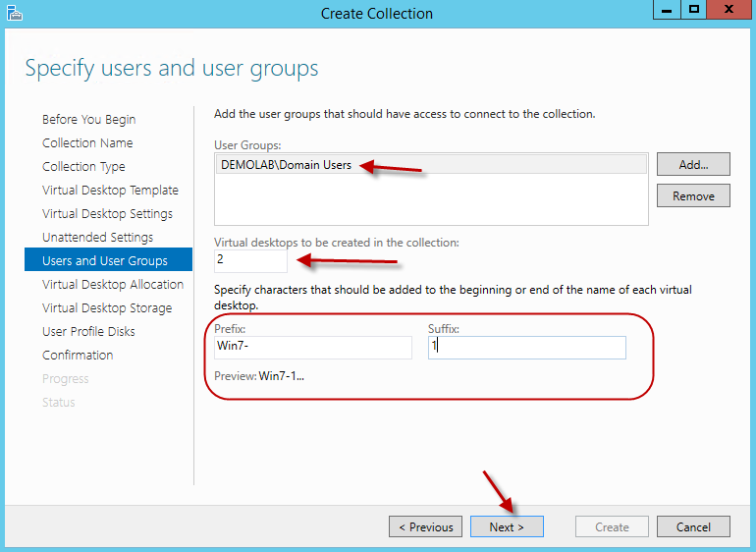
Task: Click into the Prefix text box
Action: pos(313,348)
